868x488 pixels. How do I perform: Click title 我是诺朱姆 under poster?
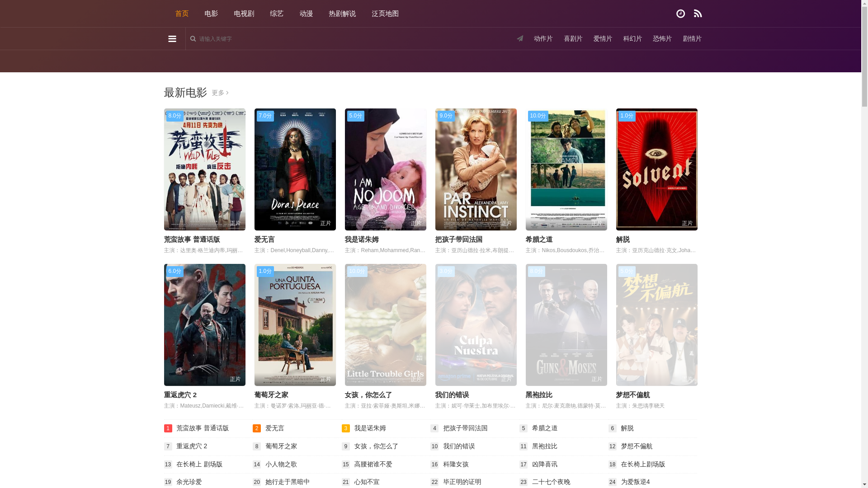(362, 239)
